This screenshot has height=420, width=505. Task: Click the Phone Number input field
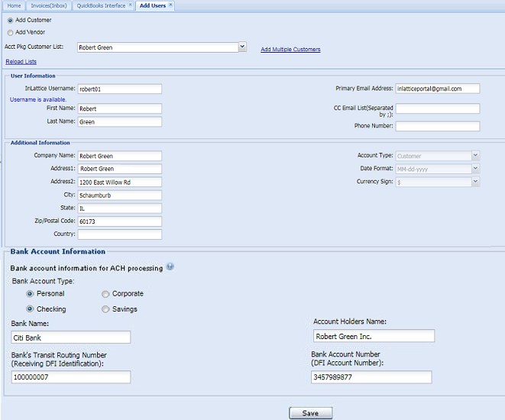coord(437,126)
